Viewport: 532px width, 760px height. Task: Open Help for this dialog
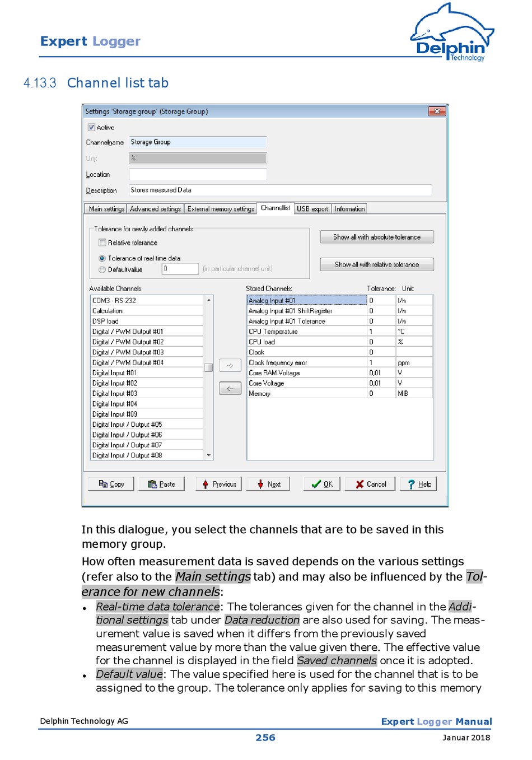tap(418, 484)
